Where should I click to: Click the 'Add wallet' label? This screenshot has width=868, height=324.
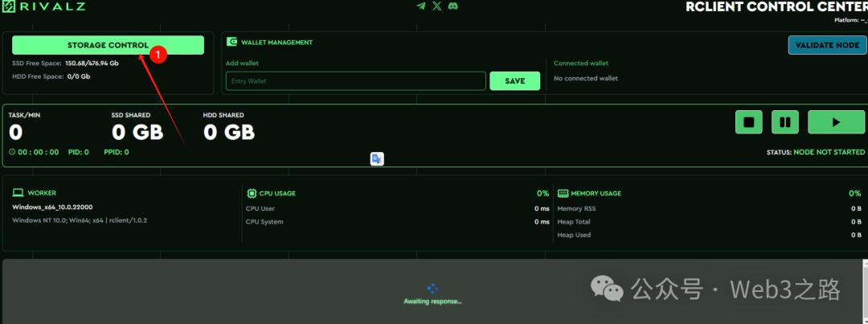pyautogui.click(x=243, y=64)
